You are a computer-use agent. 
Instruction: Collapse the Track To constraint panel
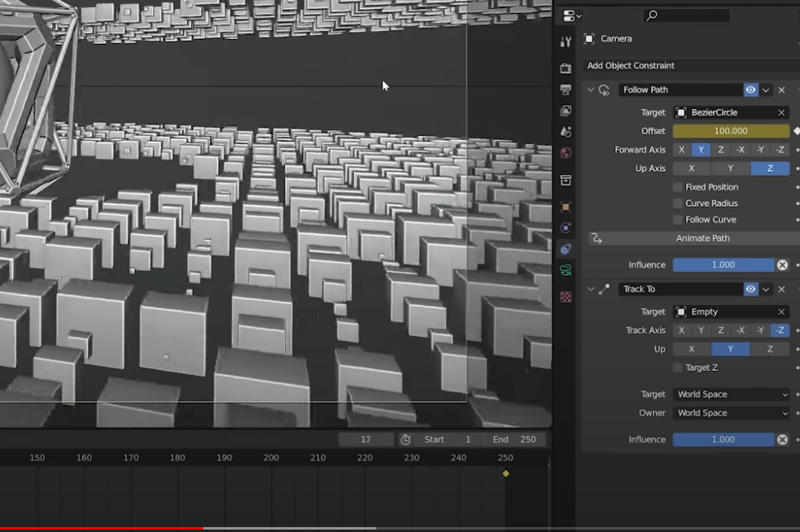(591, 289)
